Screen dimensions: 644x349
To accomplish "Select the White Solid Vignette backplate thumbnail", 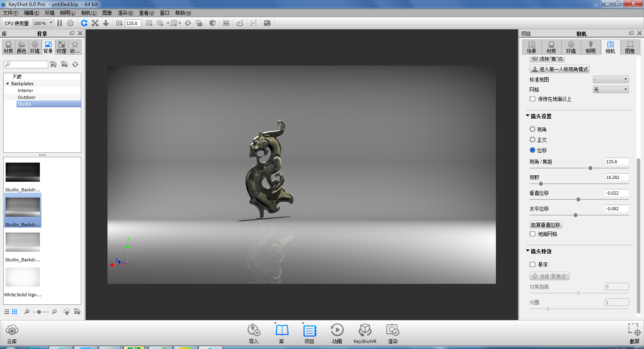I will [x=23, y=277].
